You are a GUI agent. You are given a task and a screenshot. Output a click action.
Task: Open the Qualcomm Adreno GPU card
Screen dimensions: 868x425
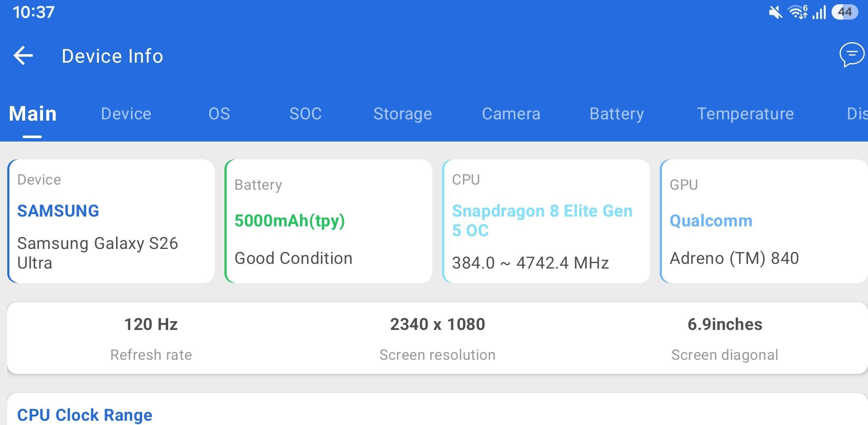click(x=763, y=221)
